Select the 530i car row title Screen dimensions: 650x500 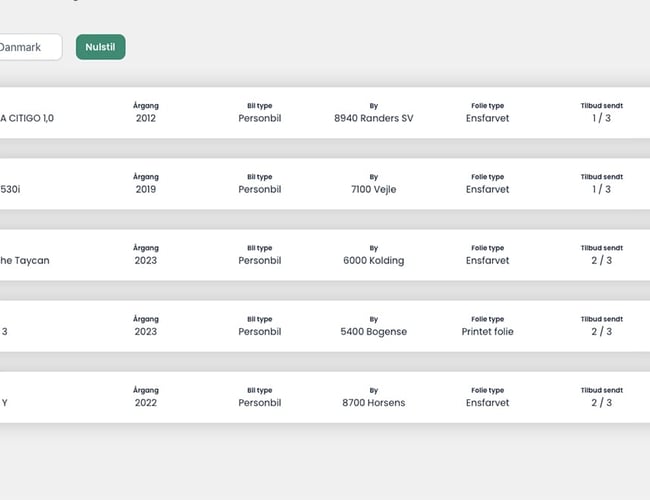[10, 189]
